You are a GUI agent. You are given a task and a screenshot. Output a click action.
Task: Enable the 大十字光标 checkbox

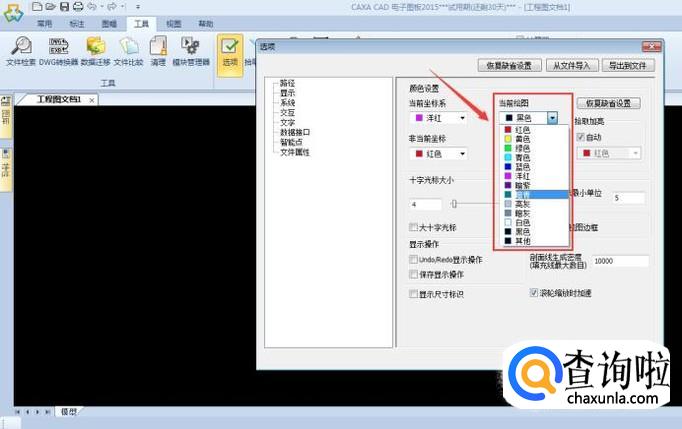[413, 227]
